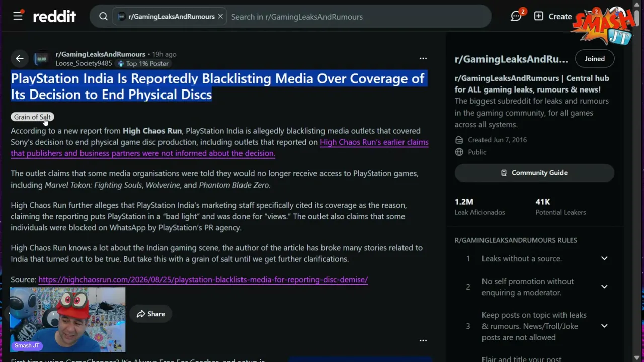The width and height of the screenshot is (644, 362).
Task: Click the 'The biggest subreddit for leaks' description
Action: [x=532, y=113]
